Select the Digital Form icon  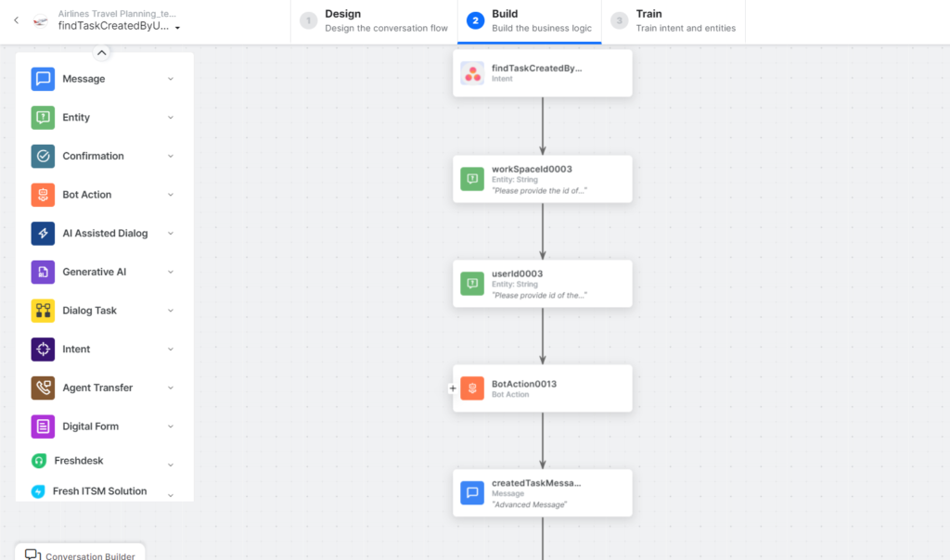click(x=42, y=426)
